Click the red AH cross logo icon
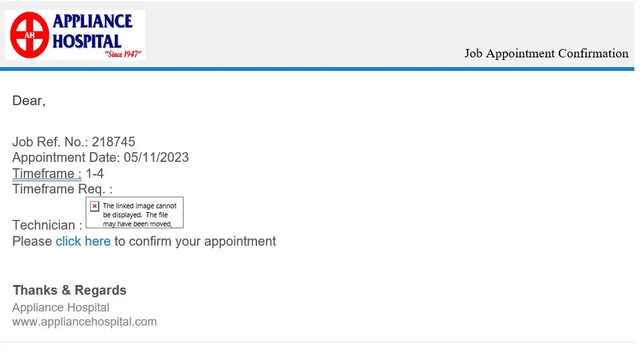The width and height of the screenshot is (644, 354). 30,35
